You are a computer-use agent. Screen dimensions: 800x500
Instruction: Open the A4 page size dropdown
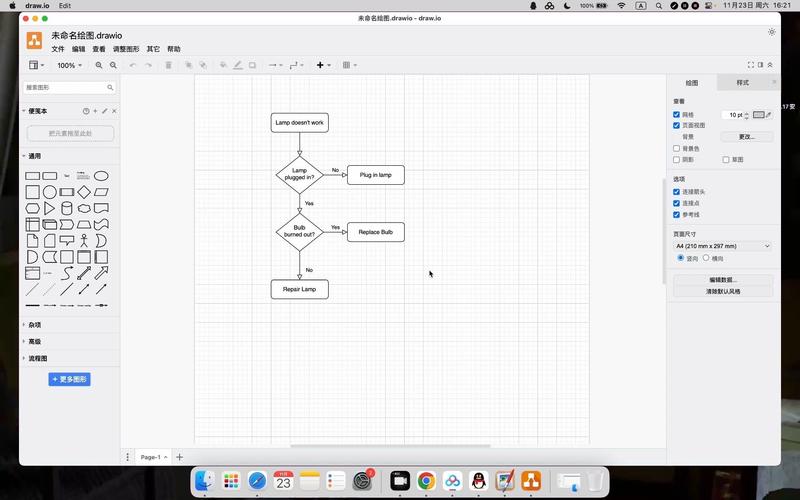722,245
